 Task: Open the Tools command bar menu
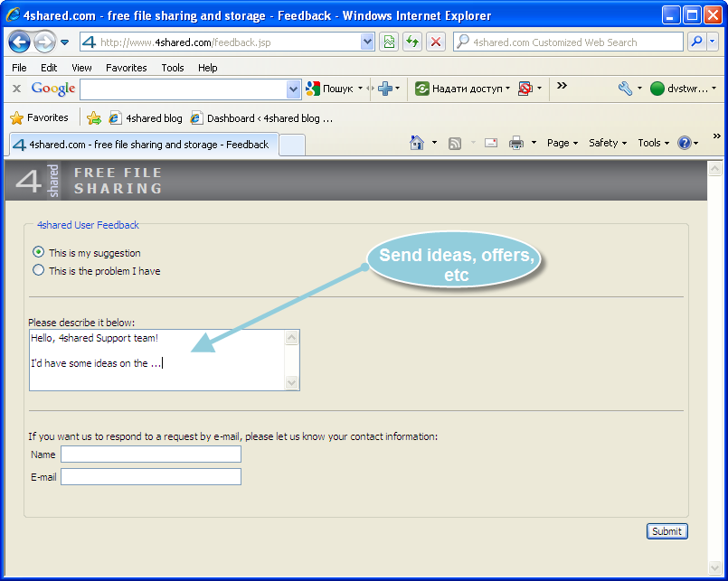(x=653, y=143)
